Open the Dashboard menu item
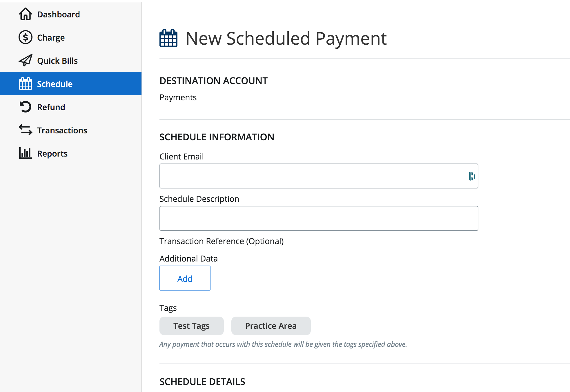 point(58,14)
